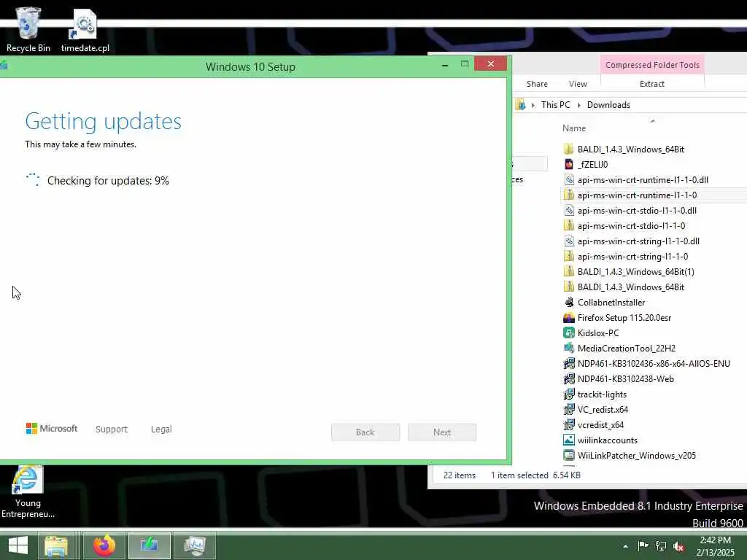Select the api-ms-win-crt-runtime-l1-1-0 zip folder
Screen dimensions: 747x560
click(637, 195)
